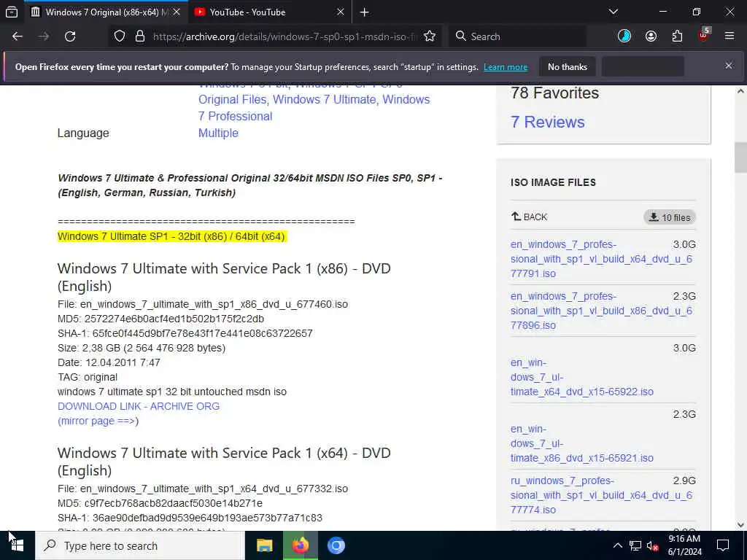Open the circular blue extension icon in the toolbar
This screenshot has width=747, height=560.
point(624,36)
